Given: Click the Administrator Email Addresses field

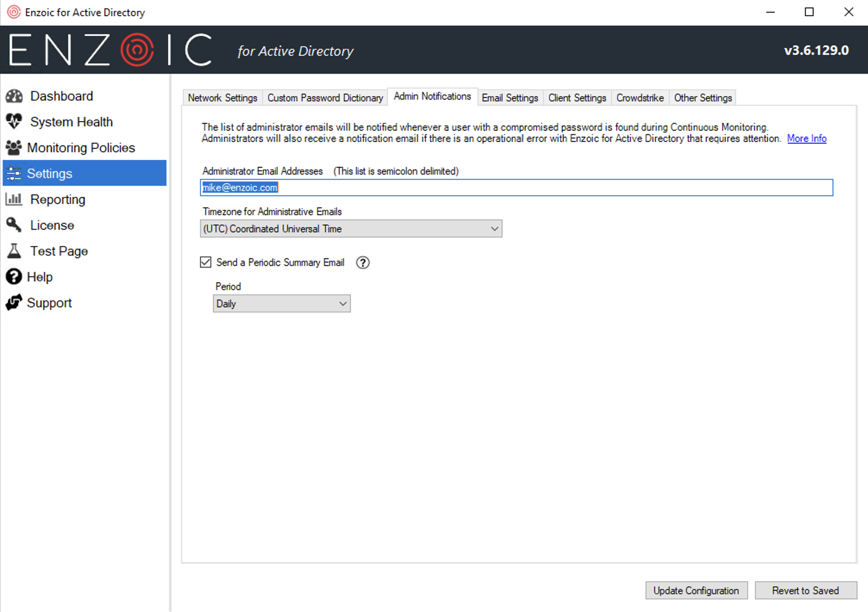Looking at the screenshot, I should click(x=516, y=187).
